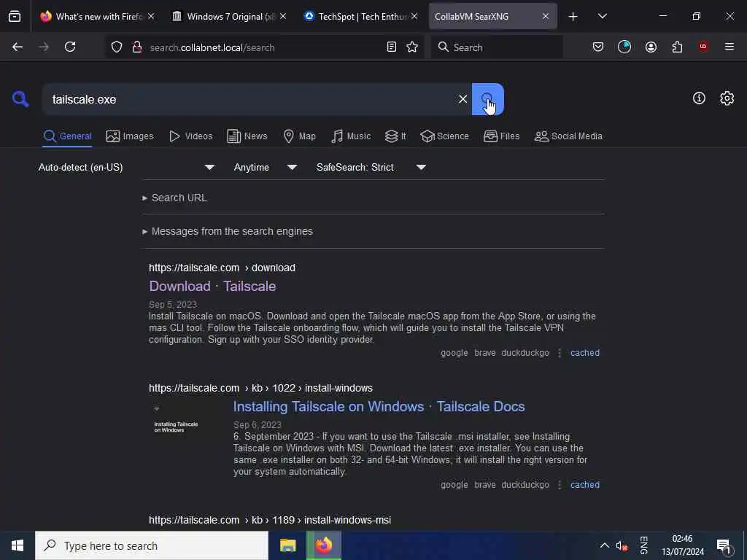Image resolution: width=747 pixels, height=560 pixels.
Task: Open uBlock Origin extension icon
Action: coord(703,47)
